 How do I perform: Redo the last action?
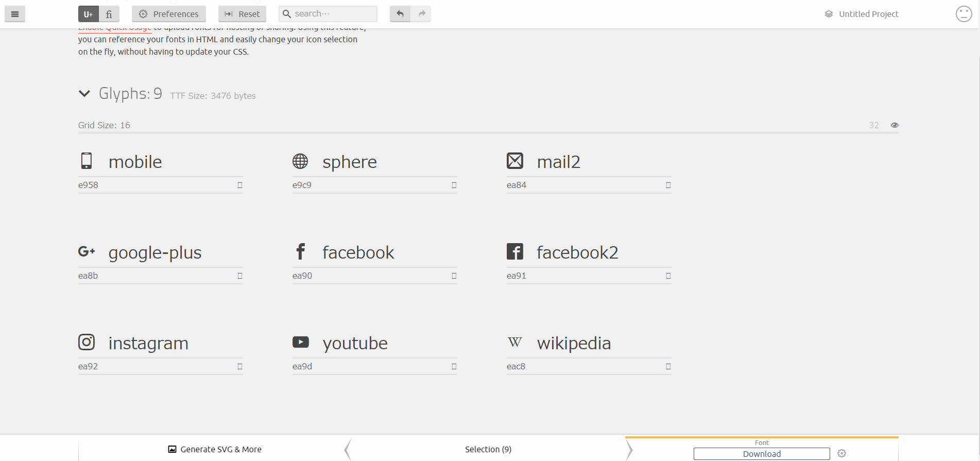(x=421, y=14)
